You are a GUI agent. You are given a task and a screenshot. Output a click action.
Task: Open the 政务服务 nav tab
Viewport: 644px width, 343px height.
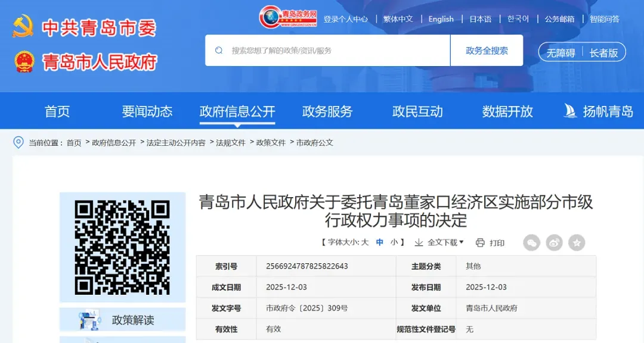[x=327, y=111]
